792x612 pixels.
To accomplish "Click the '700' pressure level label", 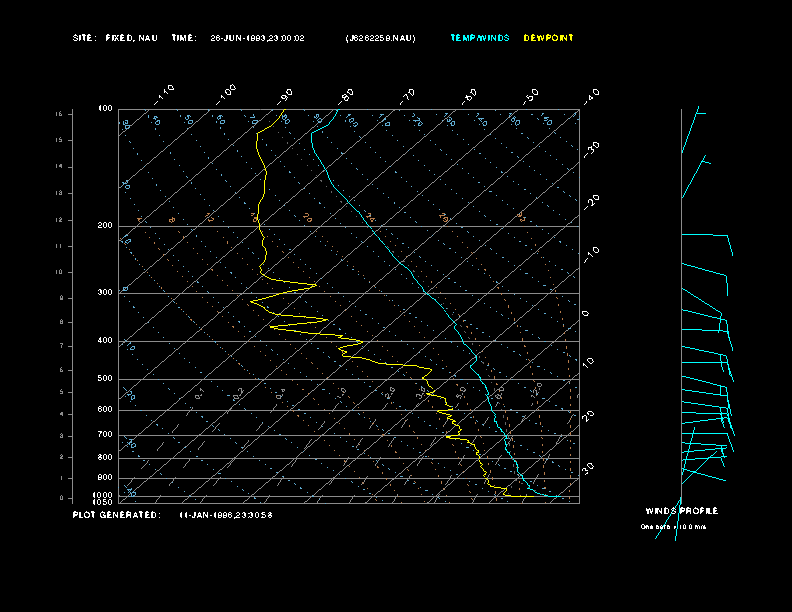I will pyautogui.click(x=105, y=435).
